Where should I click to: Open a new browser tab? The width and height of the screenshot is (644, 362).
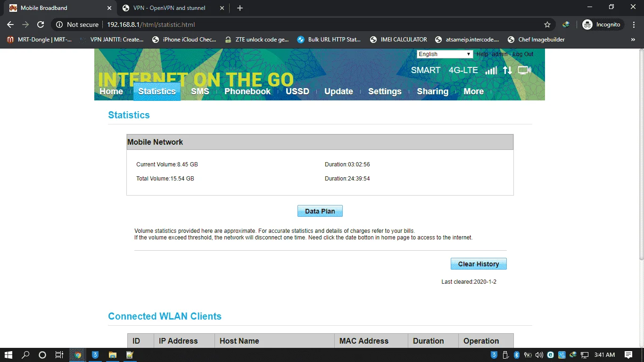point(240,8)
